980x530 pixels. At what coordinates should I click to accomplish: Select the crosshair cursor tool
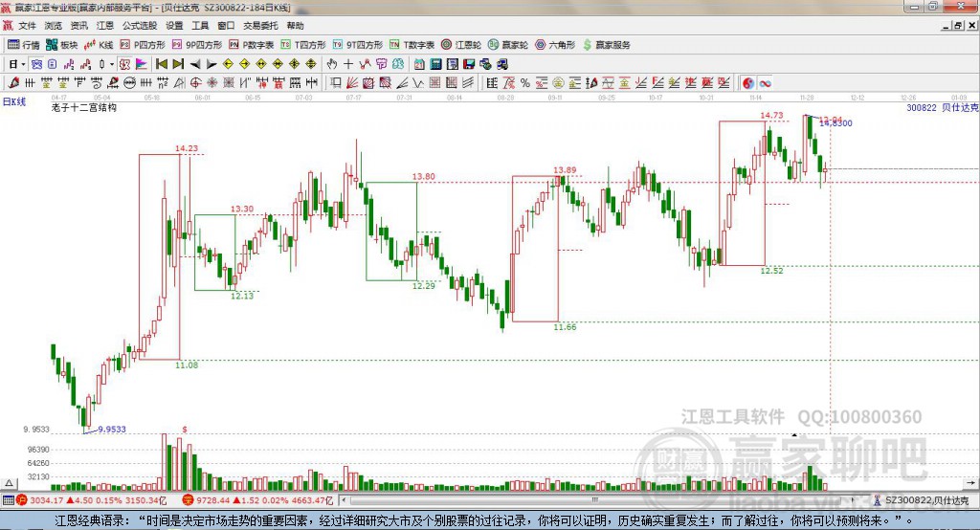348,64
